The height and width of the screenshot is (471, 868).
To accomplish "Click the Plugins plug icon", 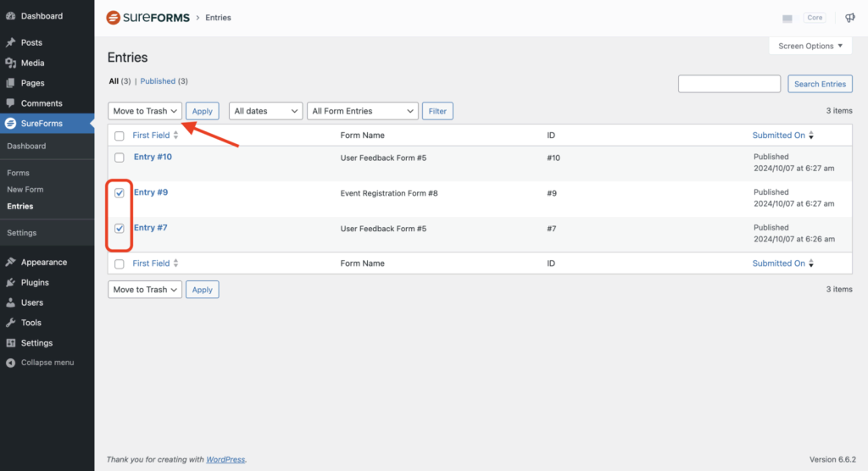I will coord(10,282).
